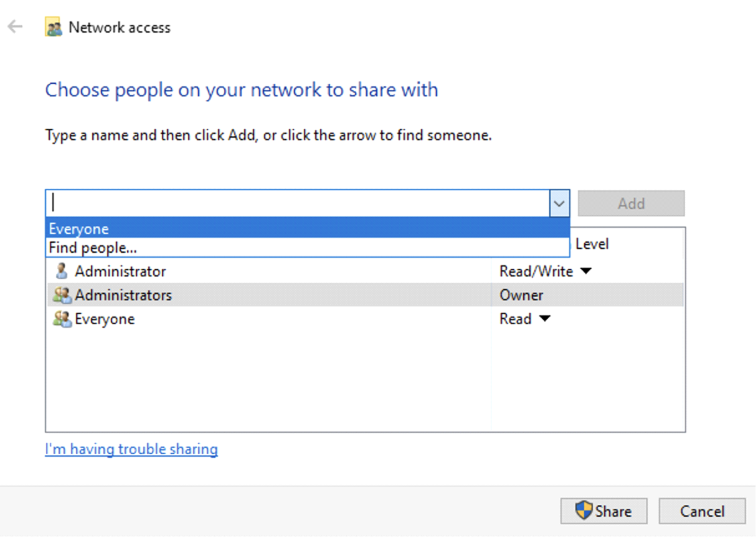Click the Administrators group icon
The image size is (756, 538).
pos(62,295)
